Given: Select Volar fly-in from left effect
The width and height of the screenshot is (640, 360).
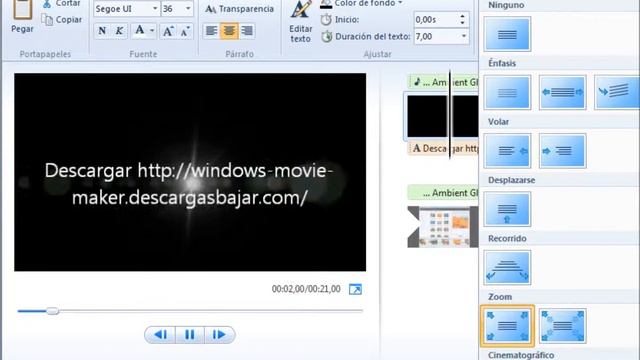Looking at the screenshot, I should click(x=562, y=151).
